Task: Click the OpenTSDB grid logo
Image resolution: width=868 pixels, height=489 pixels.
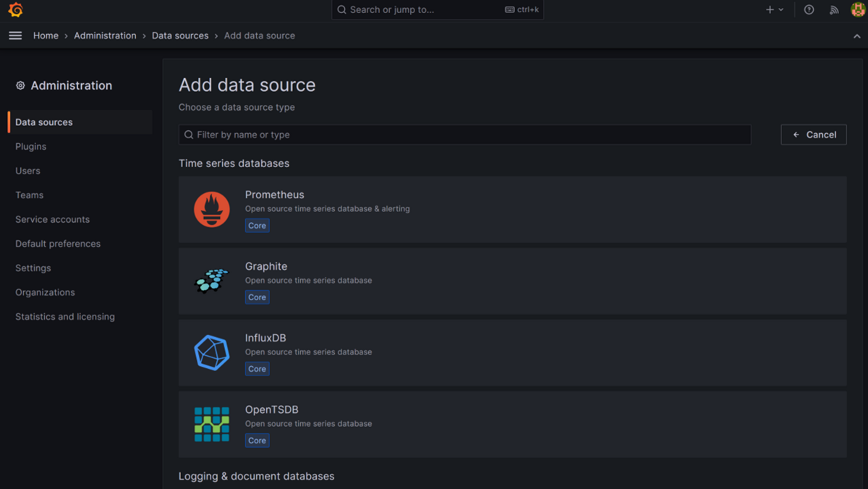Action: coord(212,424)
